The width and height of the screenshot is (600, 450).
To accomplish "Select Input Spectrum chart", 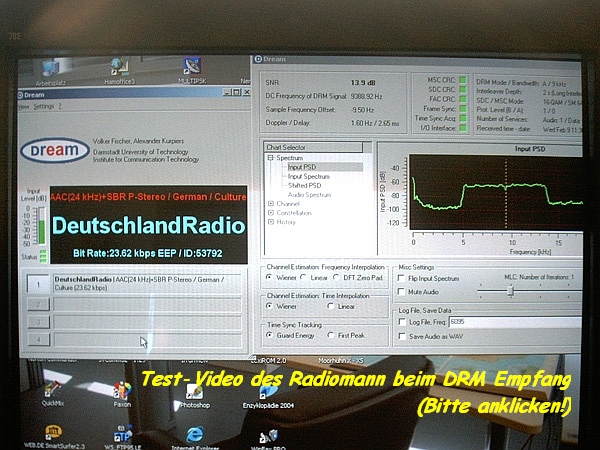I will tap(308, 176).
